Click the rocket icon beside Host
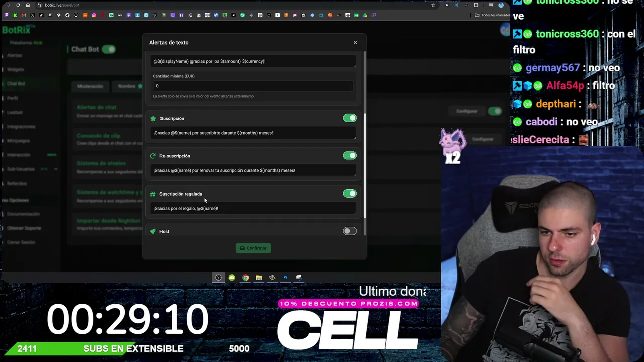The width and height of the screenshot is (644, 362). pos(153,231)
